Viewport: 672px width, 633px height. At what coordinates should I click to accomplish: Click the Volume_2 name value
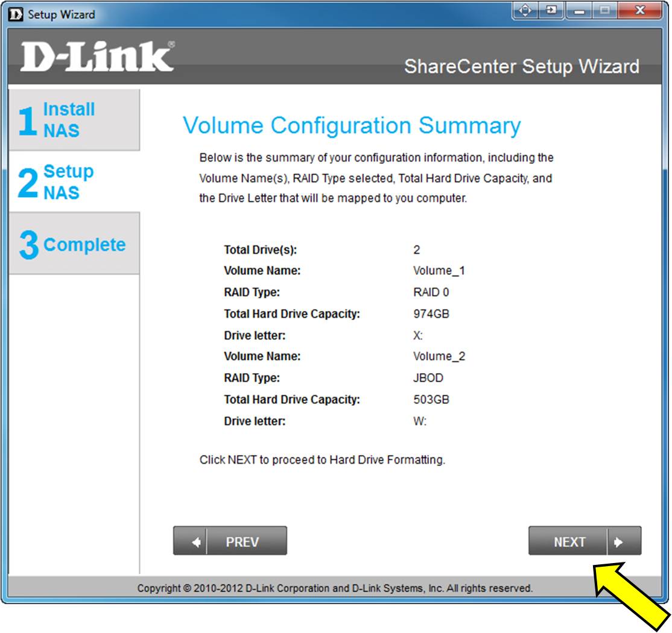coord(439,356)
